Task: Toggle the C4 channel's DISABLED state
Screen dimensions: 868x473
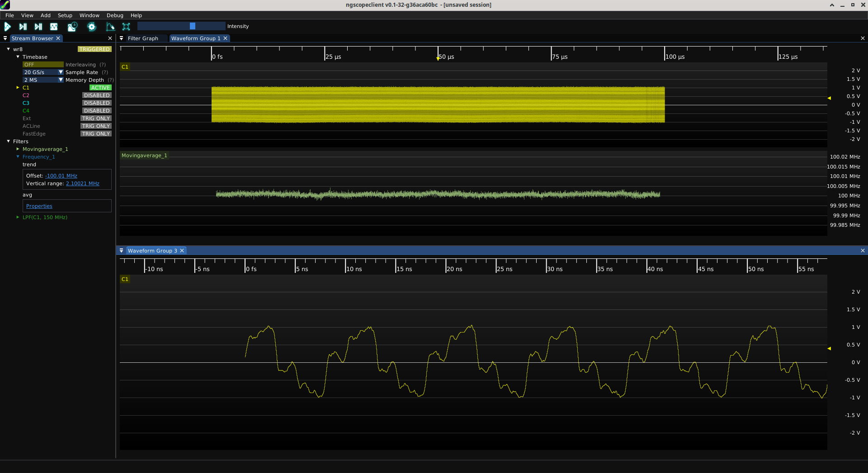Action: coord(96,110)
